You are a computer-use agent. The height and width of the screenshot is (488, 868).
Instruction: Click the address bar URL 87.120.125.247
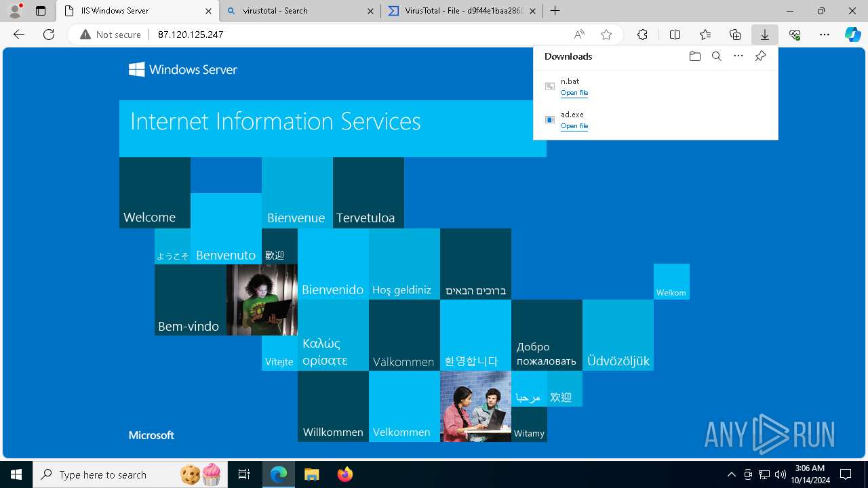coord(191,35)
